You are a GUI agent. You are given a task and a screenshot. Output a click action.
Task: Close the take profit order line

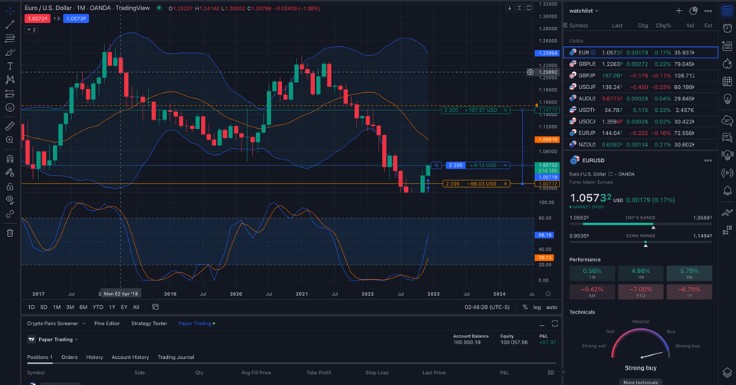point(506,110)
